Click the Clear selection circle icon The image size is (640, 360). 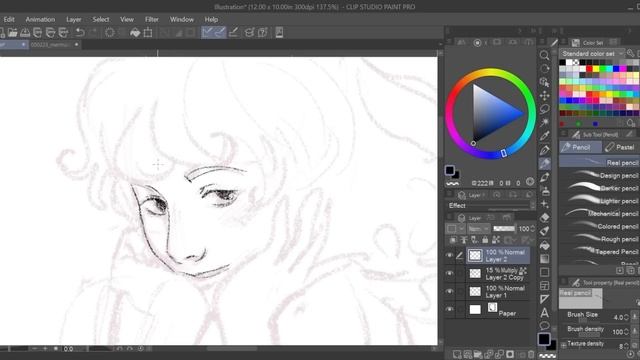tap(109, 33)
